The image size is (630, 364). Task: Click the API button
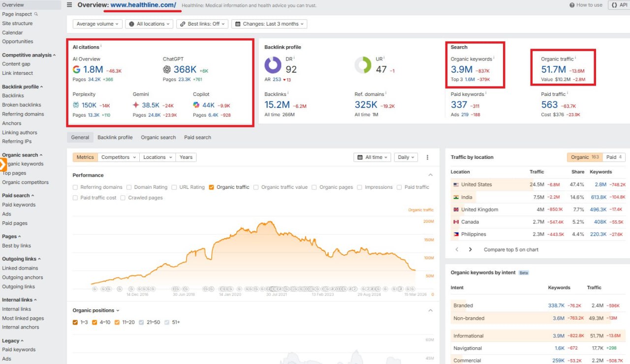tap(618, 5)
